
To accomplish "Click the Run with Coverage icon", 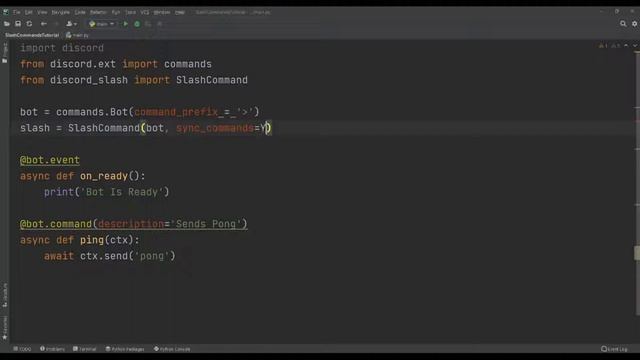I will coord(148,24).
